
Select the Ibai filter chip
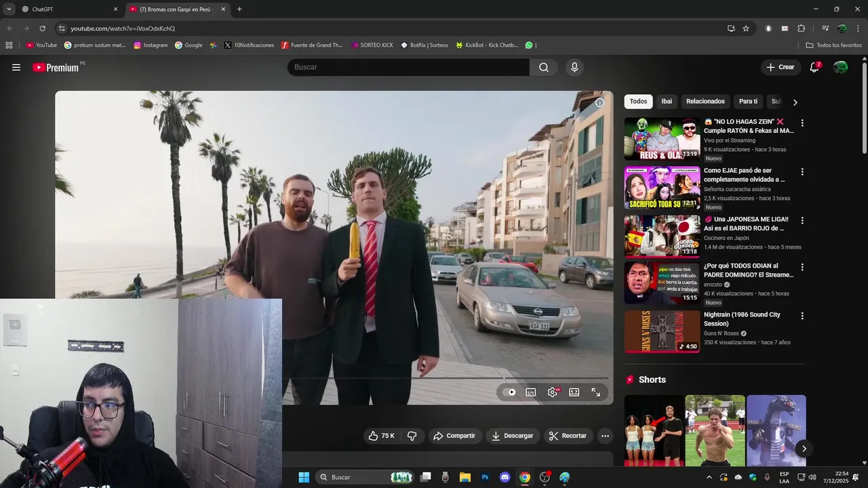pos(667,102)
